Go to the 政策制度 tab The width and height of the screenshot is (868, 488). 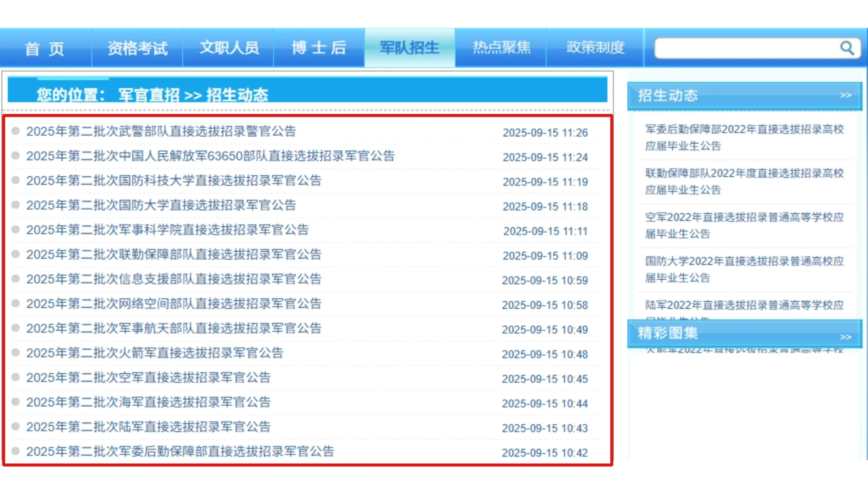595,48
